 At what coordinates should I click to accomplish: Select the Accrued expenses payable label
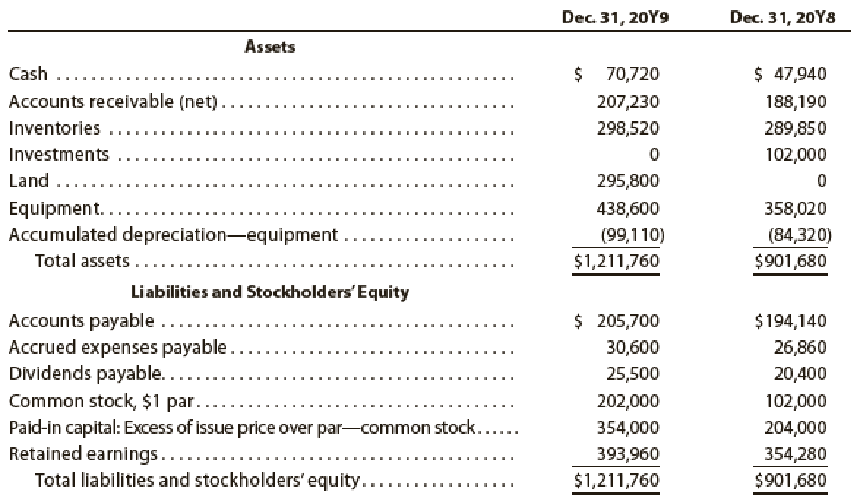(x=118, y=347)
